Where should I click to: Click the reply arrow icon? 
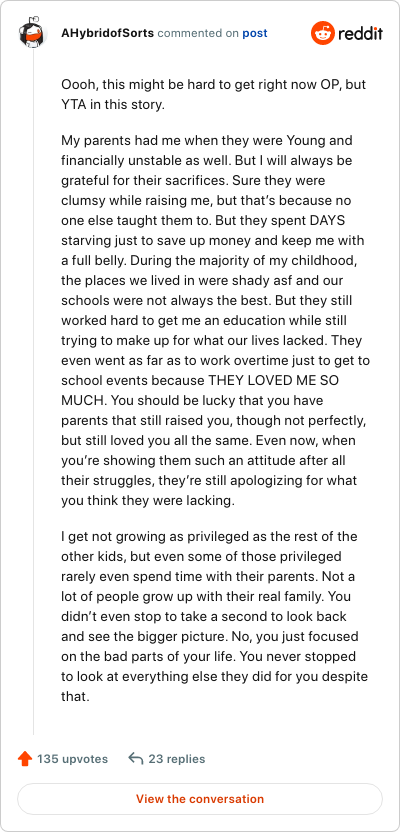[136, 759]
